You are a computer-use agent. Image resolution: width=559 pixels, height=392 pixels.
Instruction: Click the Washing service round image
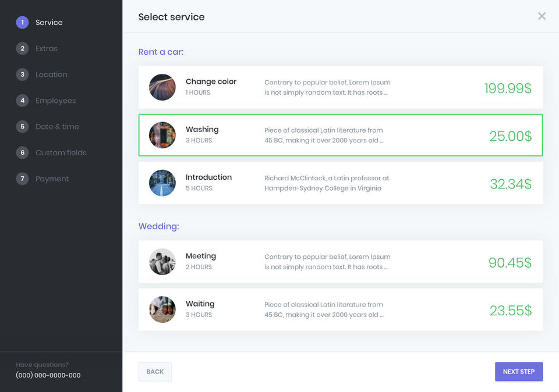click(x=162, y=135)
